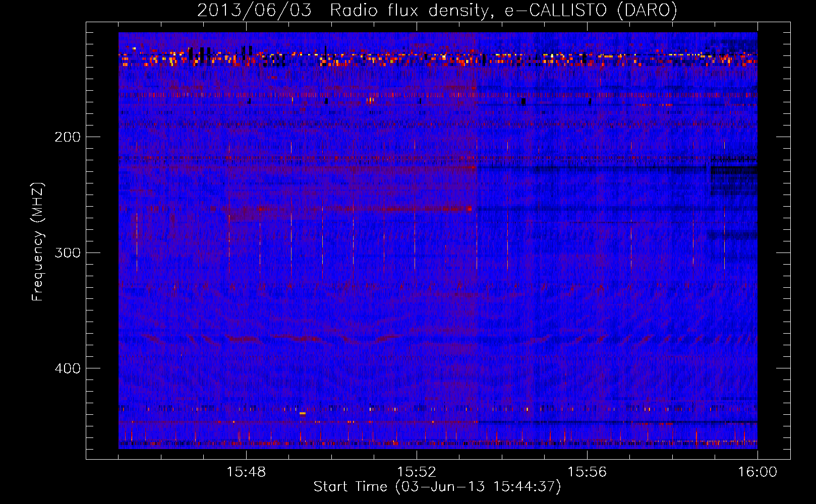Click the '15:48' time tick label
The height and width of the screenshot is (504, 816).
[246, 472]
